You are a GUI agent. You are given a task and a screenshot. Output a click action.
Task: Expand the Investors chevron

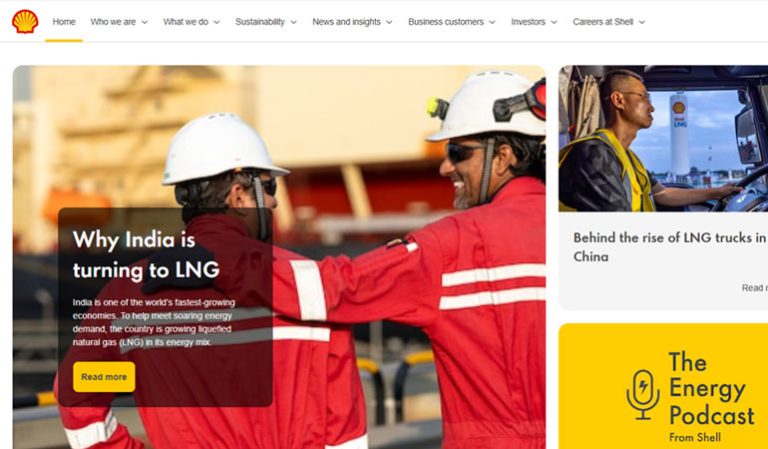tap(554, 22)
